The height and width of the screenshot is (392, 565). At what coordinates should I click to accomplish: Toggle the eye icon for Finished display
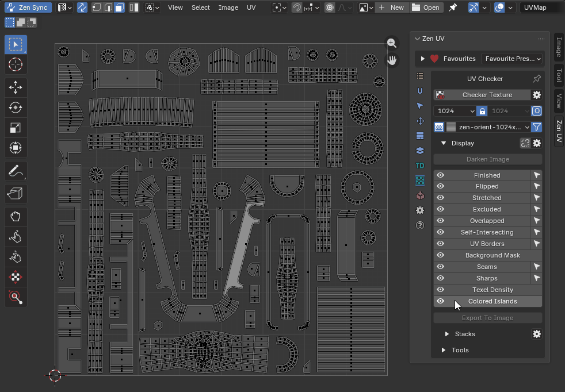click(x=440, y=175)
